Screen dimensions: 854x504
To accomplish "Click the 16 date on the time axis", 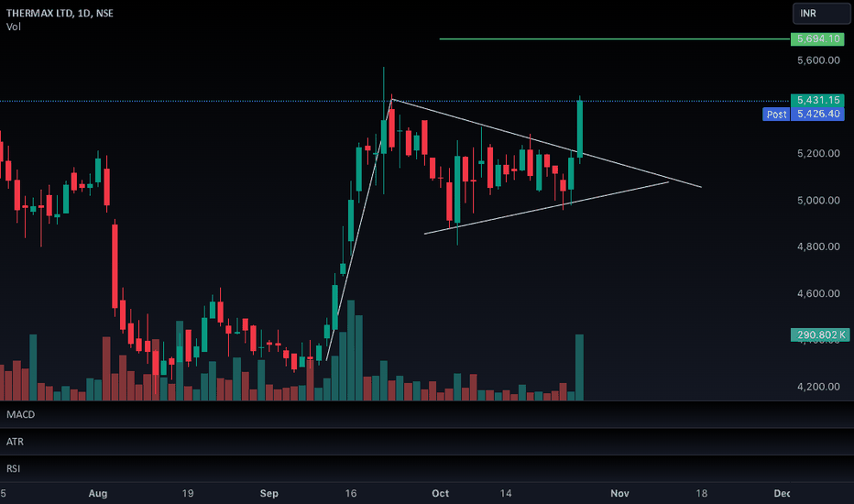I will click(x=351, y=494).
